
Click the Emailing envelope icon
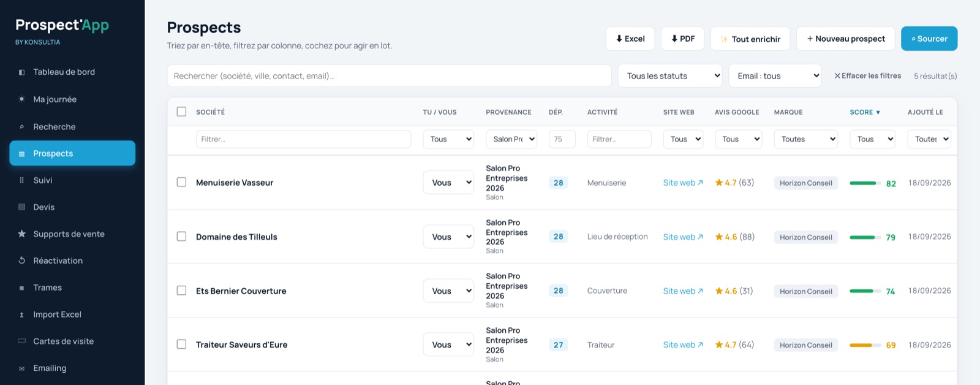(21, 368)
